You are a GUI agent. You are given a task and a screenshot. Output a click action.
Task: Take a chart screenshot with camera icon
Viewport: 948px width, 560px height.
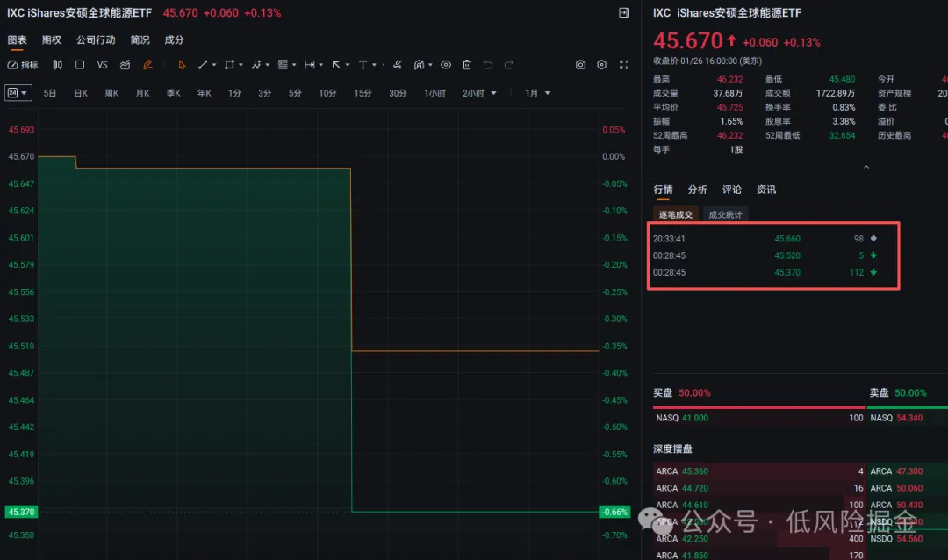[580, 65]
